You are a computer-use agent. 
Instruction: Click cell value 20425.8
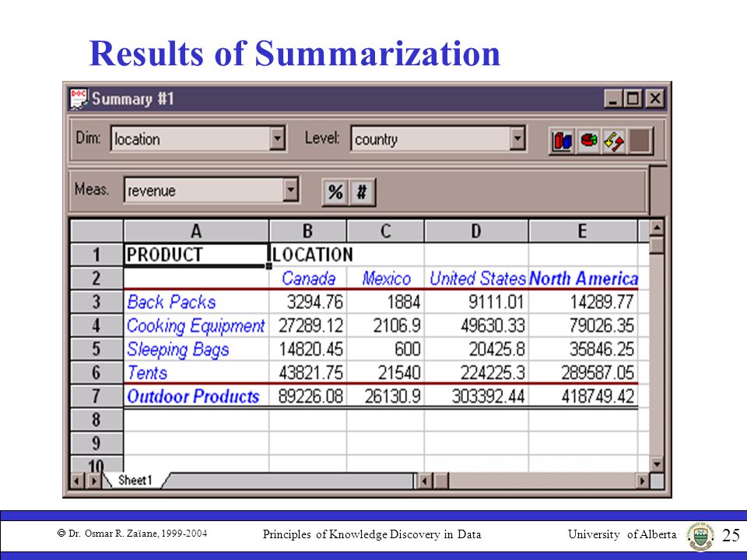[496, 349]
